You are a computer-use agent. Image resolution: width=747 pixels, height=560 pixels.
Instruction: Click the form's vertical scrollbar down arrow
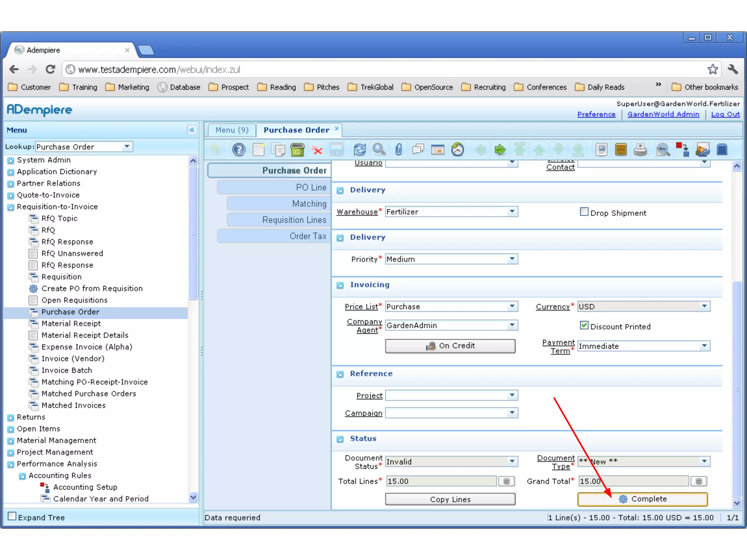(x=737, y=503)
